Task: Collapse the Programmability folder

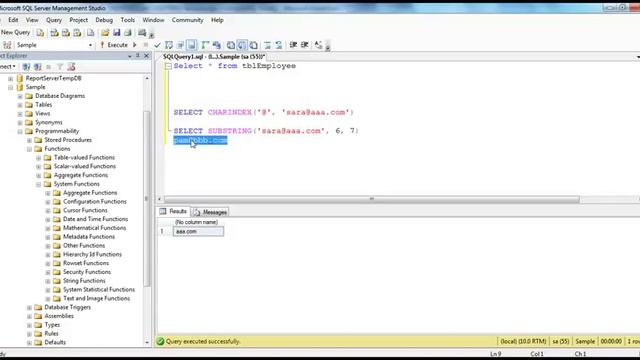Action: point(20,131)
